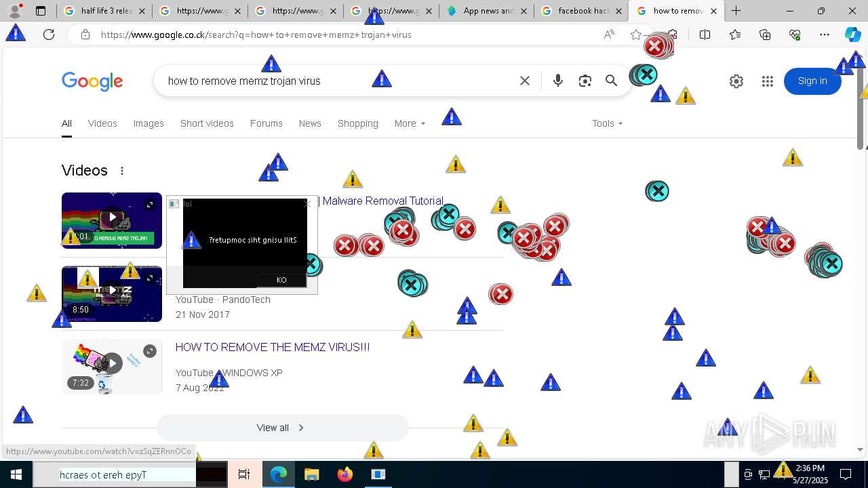
Task: Open Windows Start menu
Action: (x=16, y=474)
